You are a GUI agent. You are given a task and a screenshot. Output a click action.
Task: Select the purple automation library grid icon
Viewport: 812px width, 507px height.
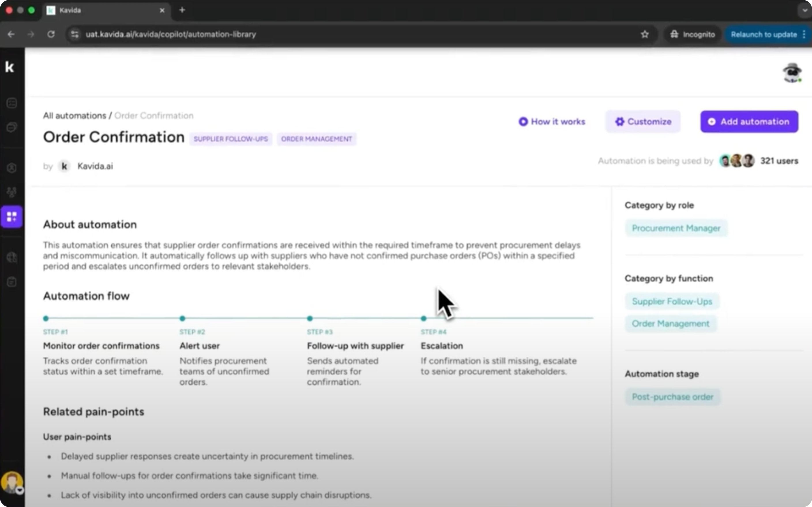tap(12, 217)
